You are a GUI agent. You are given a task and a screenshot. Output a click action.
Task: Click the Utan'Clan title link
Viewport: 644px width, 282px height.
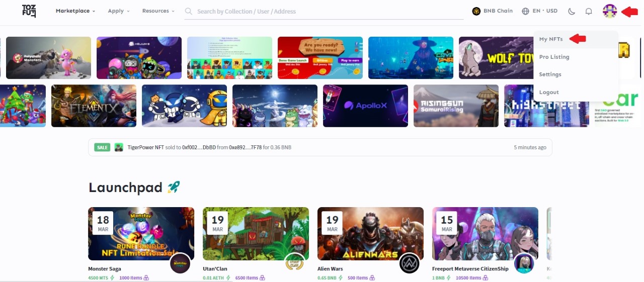click(215, 269)
